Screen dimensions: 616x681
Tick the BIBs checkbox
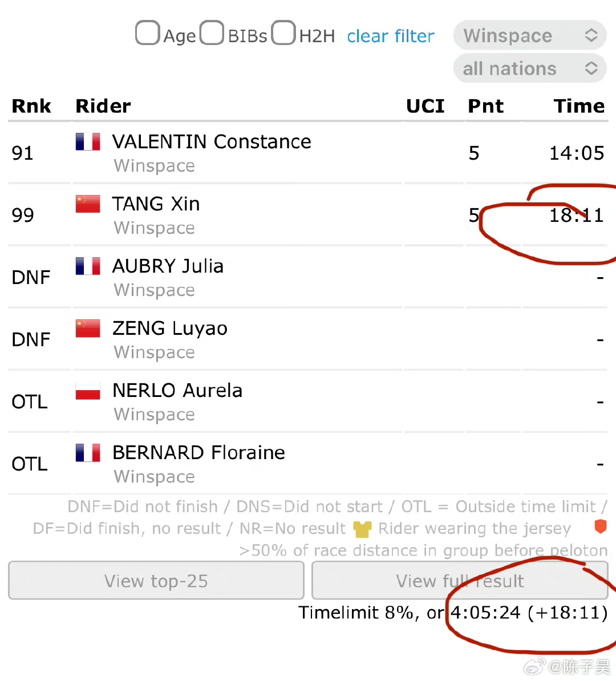point(212,33)
